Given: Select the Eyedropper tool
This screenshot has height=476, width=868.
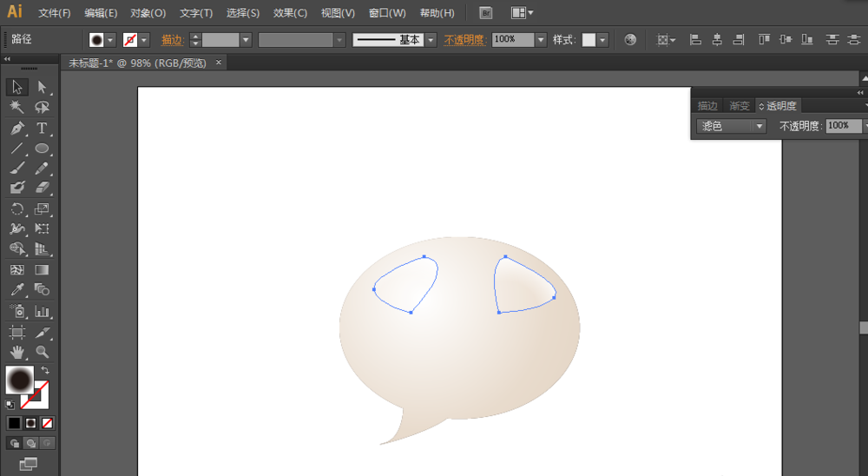Looking at the screenshot, I should [x=17, y=290].
